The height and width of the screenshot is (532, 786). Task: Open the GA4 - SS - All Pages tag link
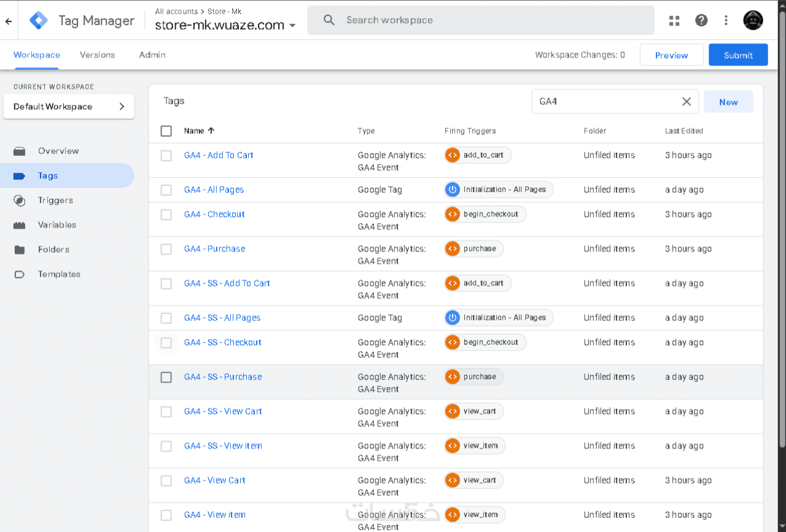pyautogui.click(x=222, y=318)
